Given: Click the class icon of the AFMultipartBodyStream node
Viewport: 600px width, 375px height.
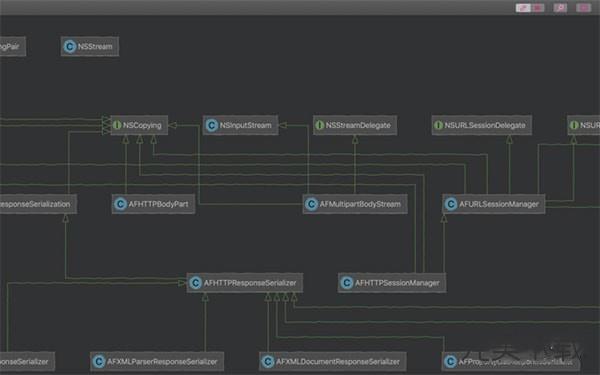Looking at the screenshot, I should (x=311, y=204).
